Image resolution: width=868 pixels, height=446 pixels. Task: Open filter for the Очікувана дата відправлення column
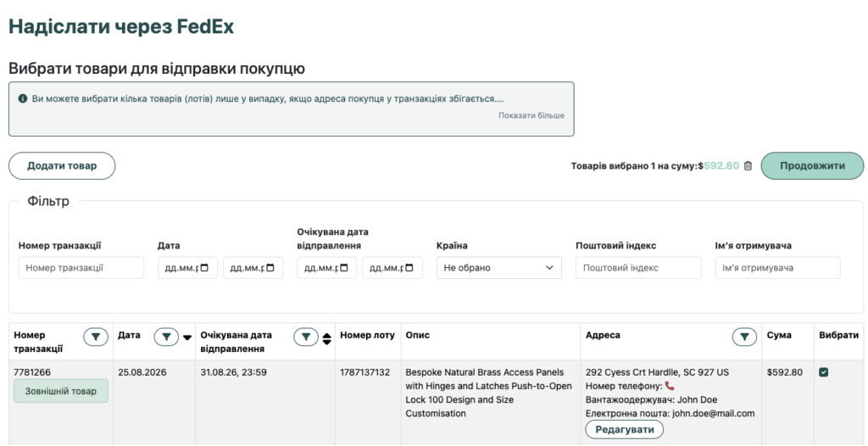[306, 337]
